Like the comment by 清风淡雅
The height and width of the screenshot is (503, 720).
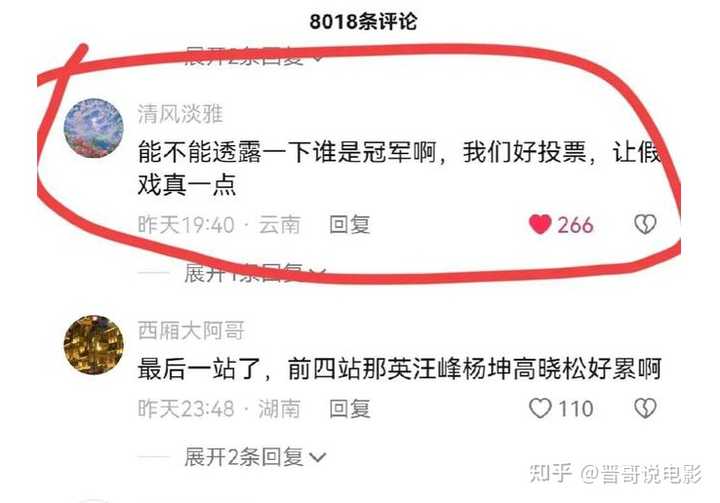[540, 225]
